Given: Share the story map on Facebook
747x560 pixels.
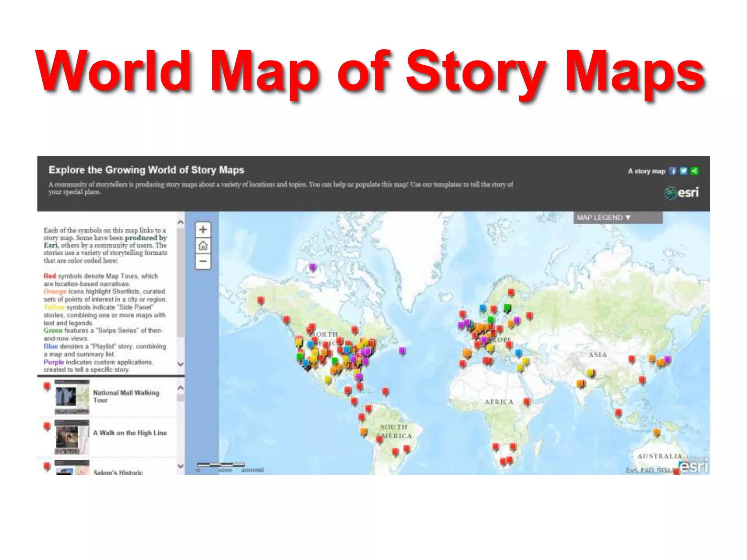Looking at the screenshot, I should click(673, 171).
